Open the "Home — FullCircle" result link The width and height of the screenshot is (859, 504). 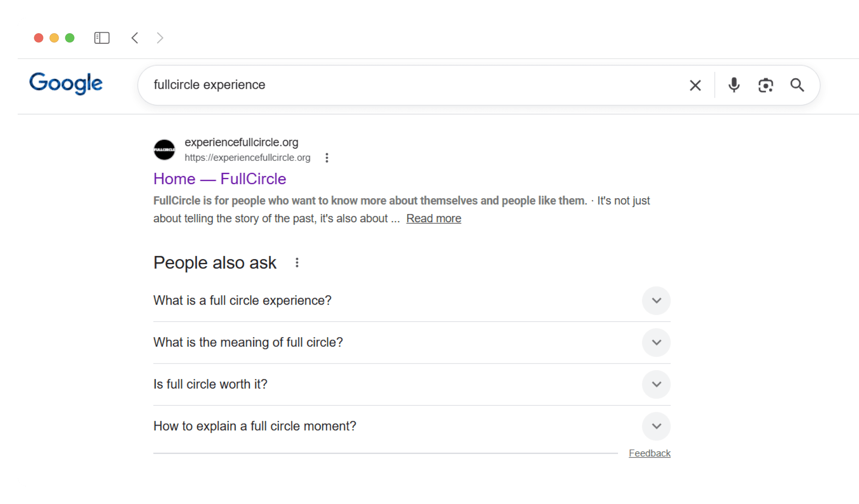[220, 179]
